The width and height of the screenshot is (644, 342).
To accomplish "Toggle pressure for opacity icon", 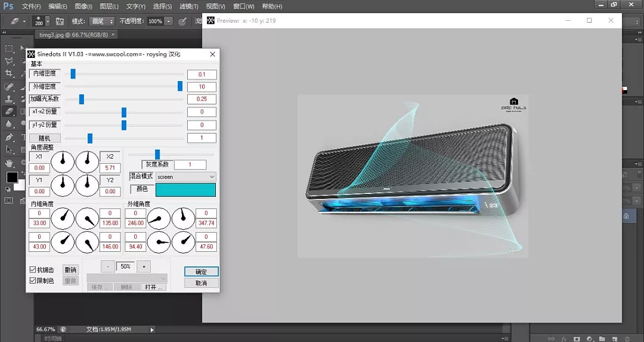I will pos(182,21).
